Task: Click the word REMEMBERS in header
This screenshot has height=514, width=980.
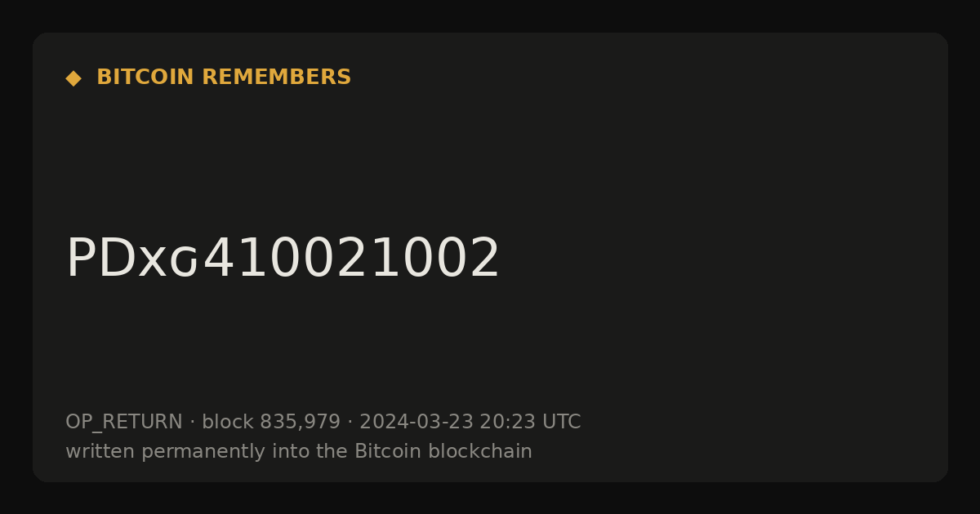Action: pyautogui.click(x=276, y=78)
